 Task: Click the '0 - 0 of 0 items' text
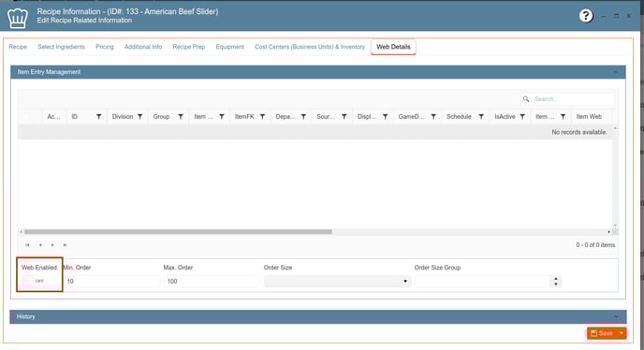pyautogui.click(x=595, y=245)
